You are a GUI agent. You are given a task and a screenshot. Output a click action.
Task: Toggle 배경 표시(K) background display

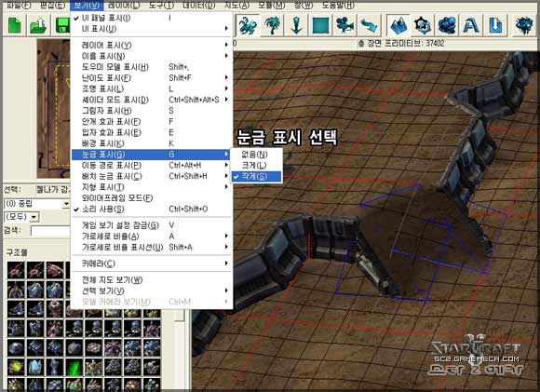(x=152, y=143)
